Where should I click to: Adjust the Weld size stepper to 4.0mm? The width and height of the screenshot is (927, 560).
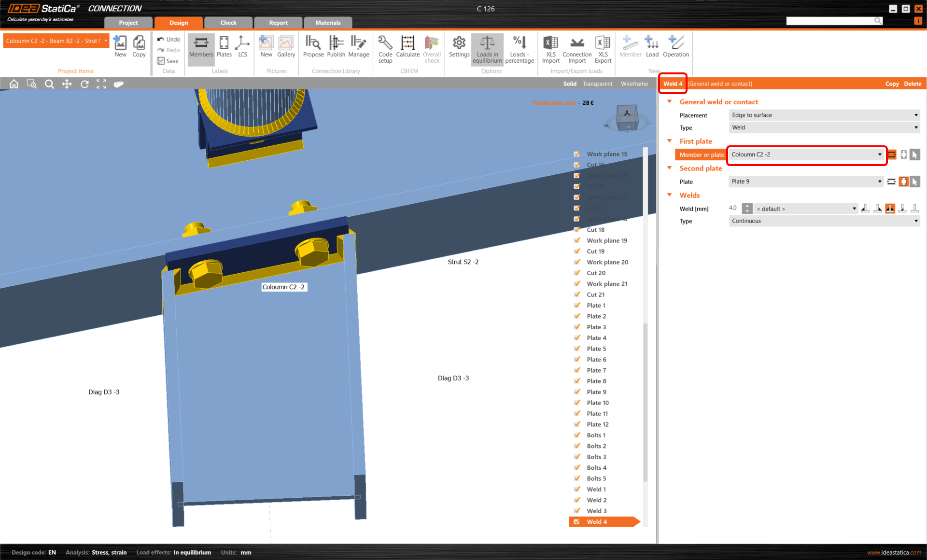pyautogui.click(x=749, y=208)
